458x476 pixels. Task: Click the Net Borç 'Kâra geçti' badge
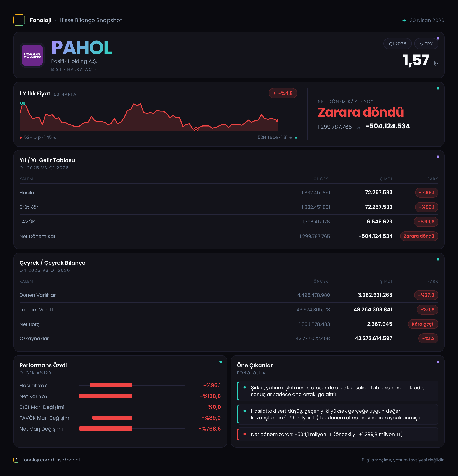tap(423, 324)
